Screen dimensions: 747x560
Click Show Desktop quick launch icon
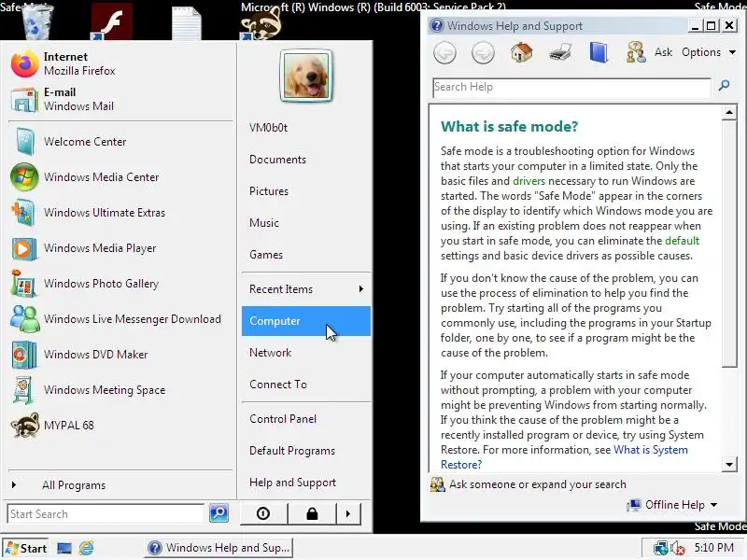[64, 548]
